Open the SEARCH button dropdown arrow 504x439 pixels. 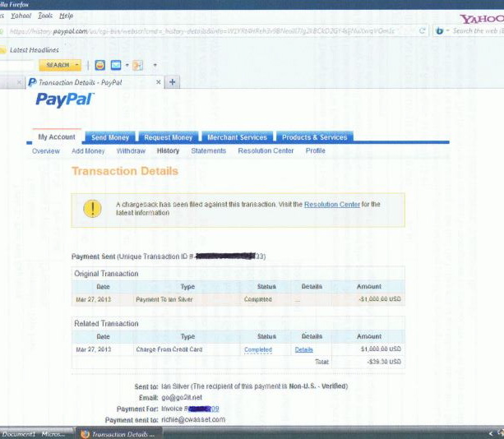click(x=76, y=65)
